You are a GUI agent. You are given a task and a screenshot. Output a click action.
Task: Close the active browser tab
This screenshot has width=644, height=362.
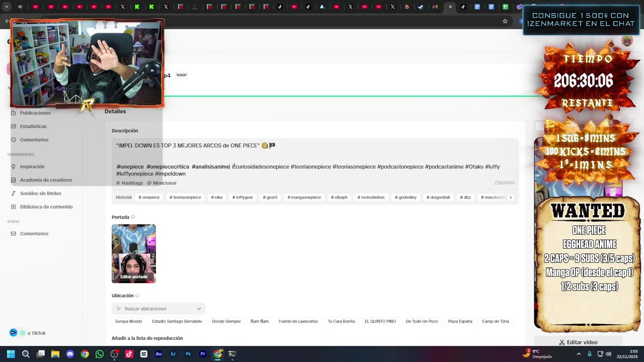coord(450,7)
